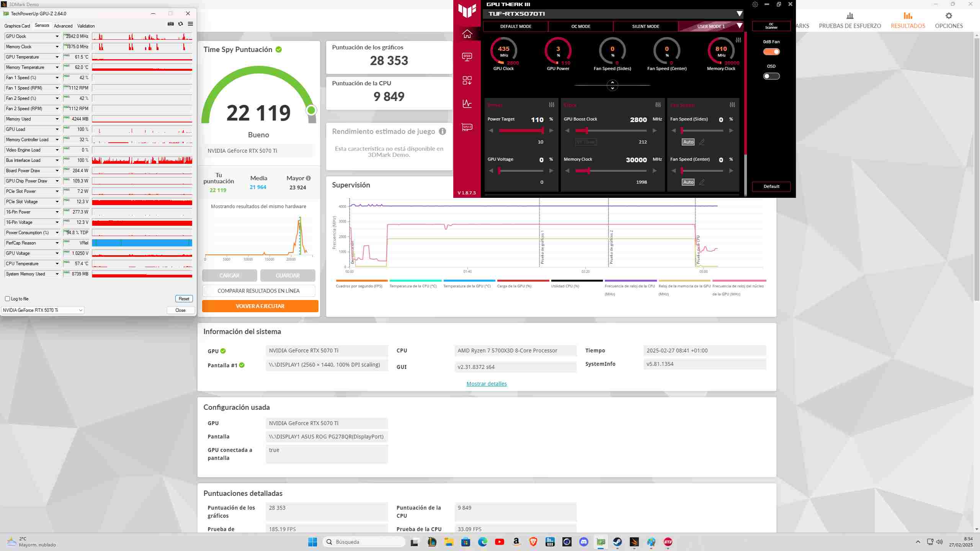Open utility downloads icon in GPU Tweak sidebar
This screenshot has height=551, width=980.
(467, 80)
